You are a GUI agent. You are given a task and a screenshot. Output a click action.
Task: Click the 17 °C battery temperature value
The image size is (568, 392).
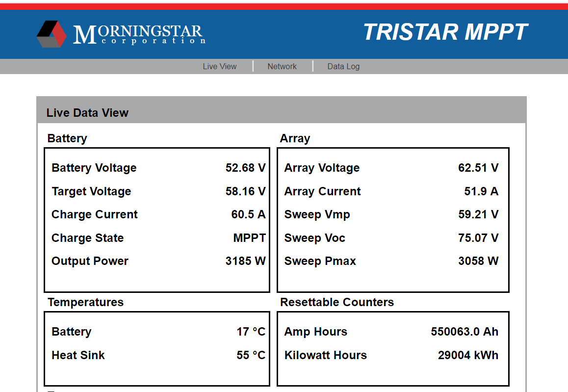coord(251,332)
